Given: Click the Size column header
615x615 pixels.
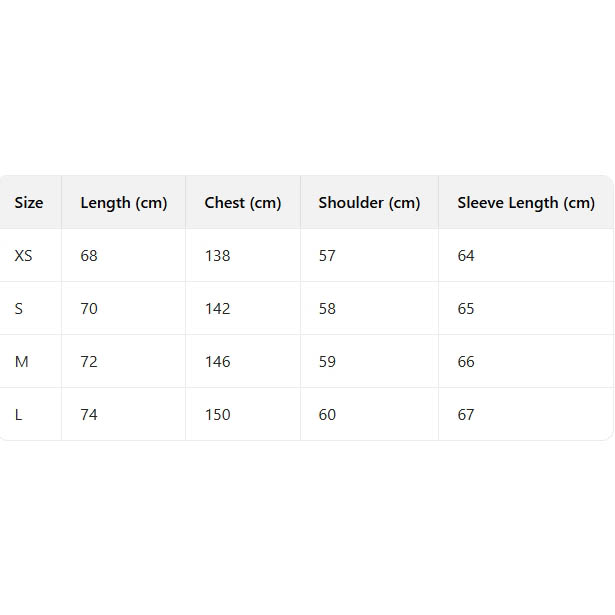Looking at the screenshot, I should click(29, 203).
